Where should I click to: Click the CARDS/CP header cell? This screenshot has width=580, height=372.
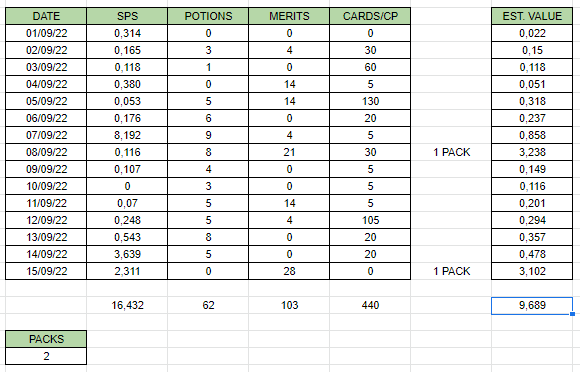370,16
